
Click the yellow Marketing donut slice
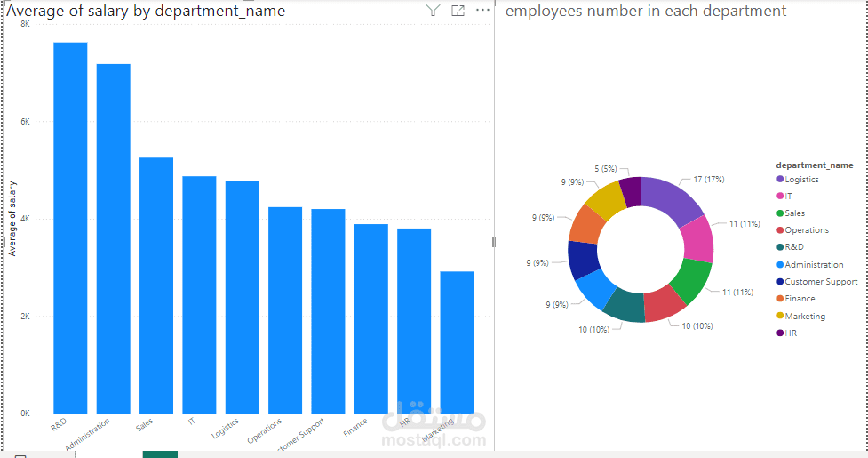(606, 199)
